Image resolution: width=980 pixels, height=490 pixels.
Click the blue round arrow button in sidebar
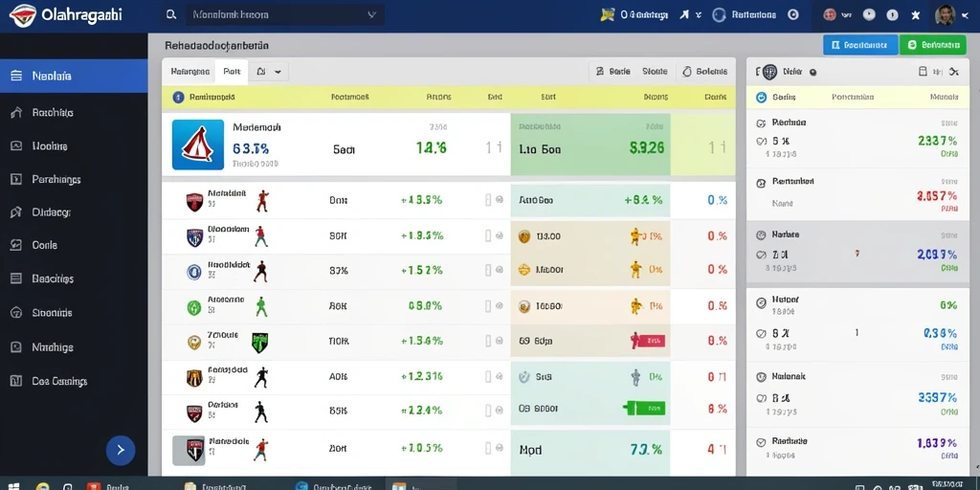click(x=121, y=450)
